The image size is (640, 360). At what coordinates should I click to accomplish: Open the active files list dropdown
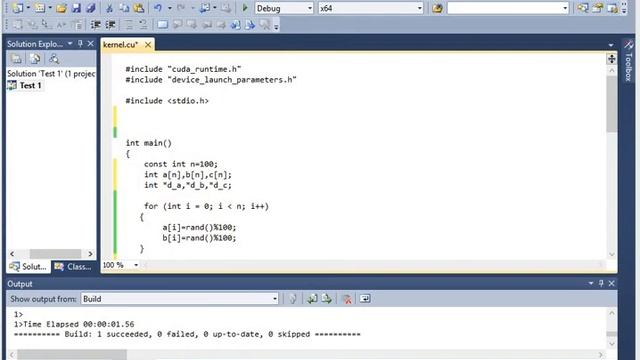point(611,45)
